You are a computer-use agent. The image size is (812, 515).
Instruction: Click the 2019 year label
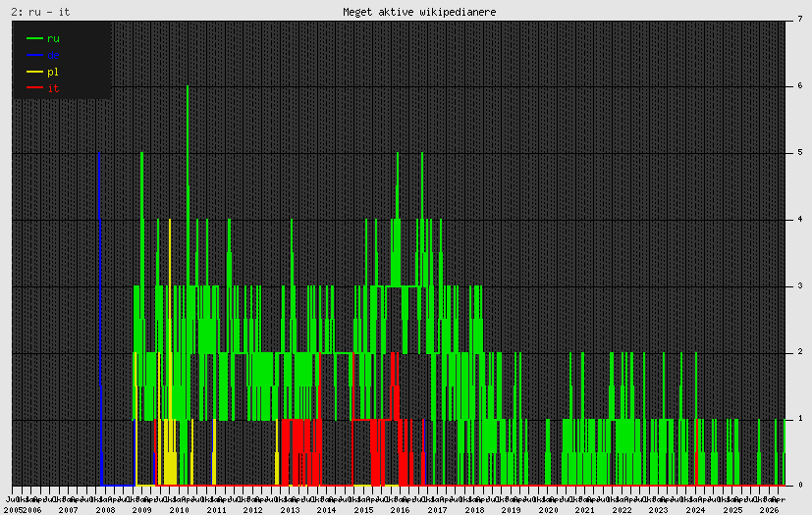[512, 510]
